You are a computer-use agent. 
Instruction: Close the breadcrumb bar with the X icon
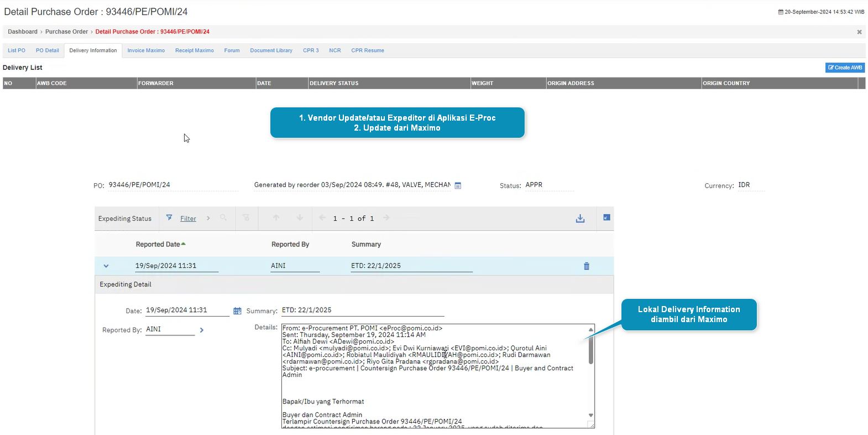point(859,32)
